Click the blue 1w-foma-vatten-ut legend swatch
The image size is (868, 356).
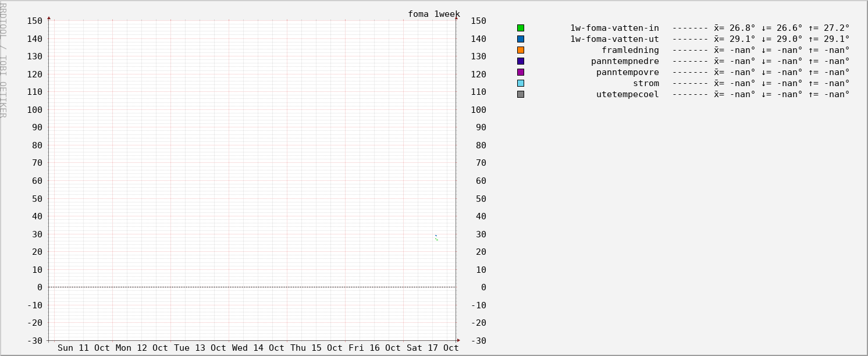(521, 39)
